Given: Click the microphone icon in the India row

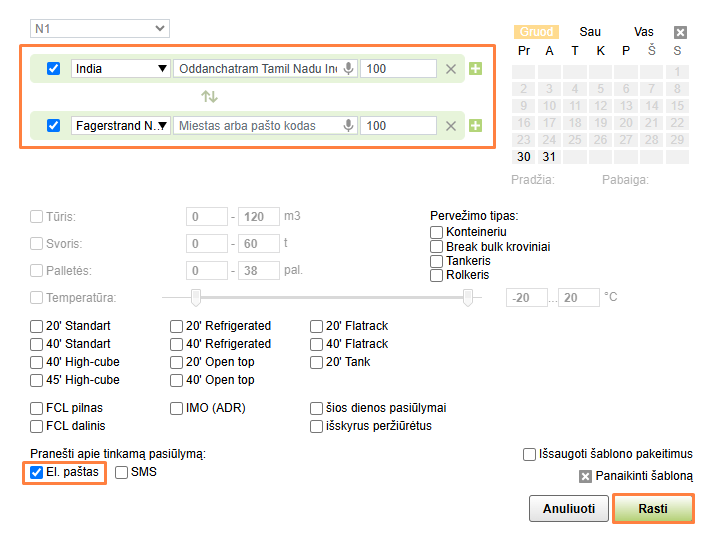Looking at the screenshot, I should [x=349, y=69].
